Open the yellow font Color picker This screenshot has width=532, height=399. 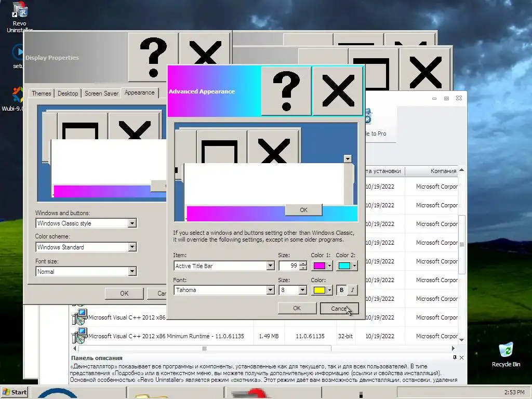point(322,290)
